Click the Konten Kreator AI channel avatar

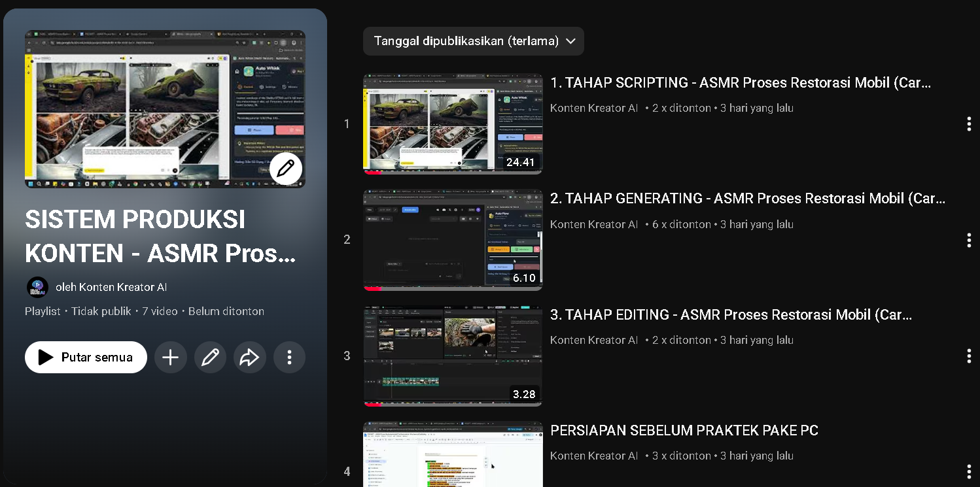[37, 287]
